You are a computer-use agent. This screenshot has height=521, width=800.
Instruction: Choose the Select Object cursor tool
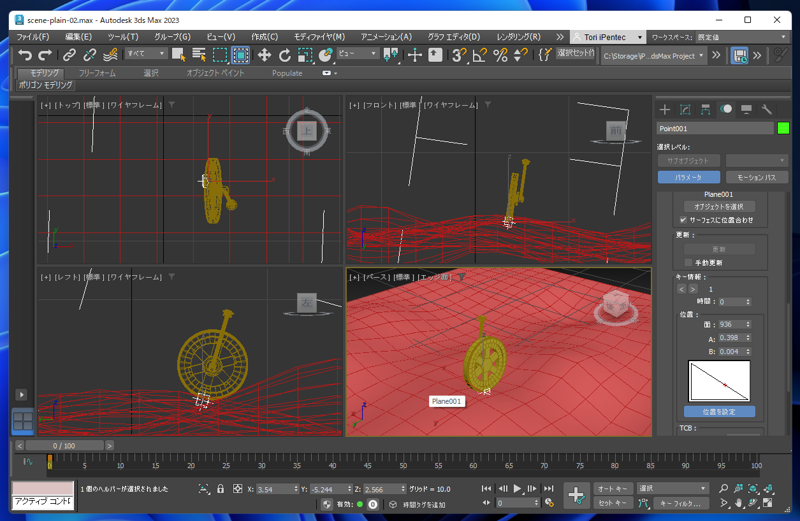tap(179, 55)
